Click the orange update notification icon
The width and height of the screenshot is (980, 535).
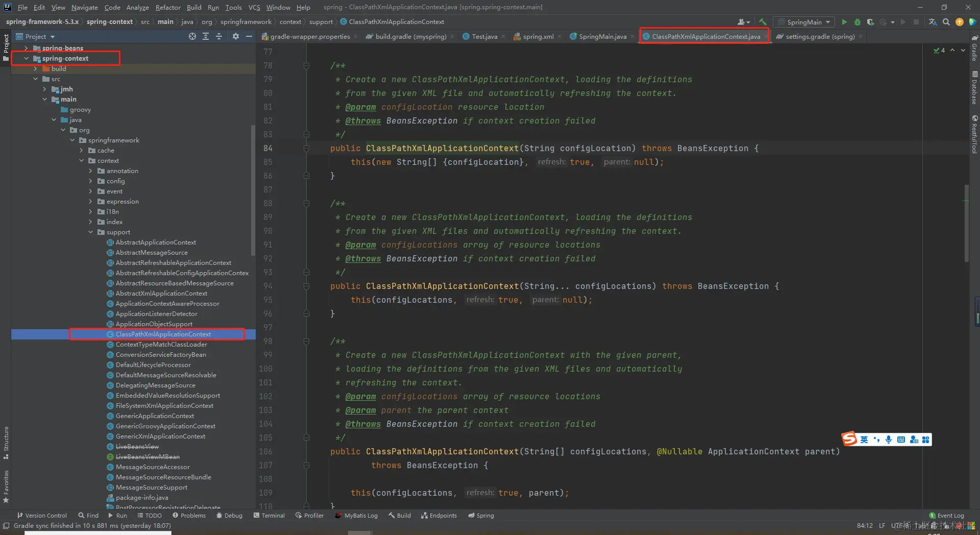[960, 22]
